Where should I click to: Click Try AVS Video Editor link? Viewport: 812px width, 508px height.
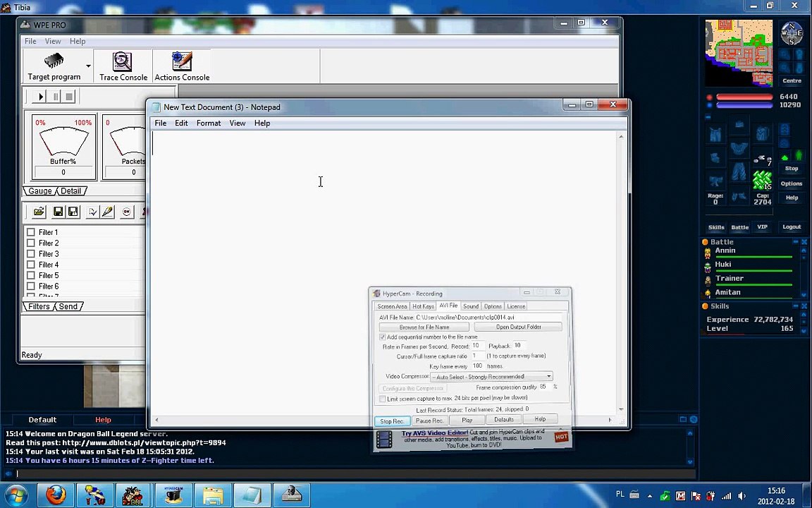click(435, 433)
